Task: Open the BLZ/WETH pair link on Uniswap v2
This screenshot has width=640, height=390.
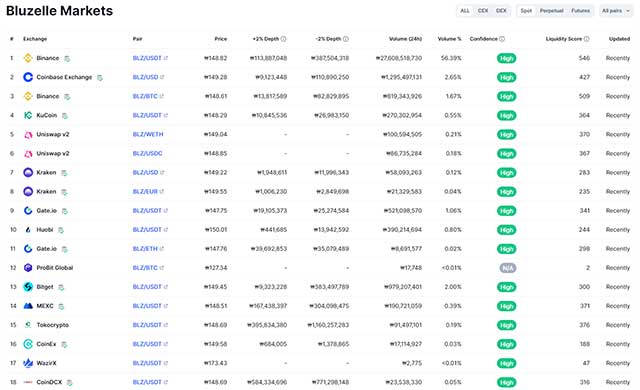Action: click(x=148, y=134)
